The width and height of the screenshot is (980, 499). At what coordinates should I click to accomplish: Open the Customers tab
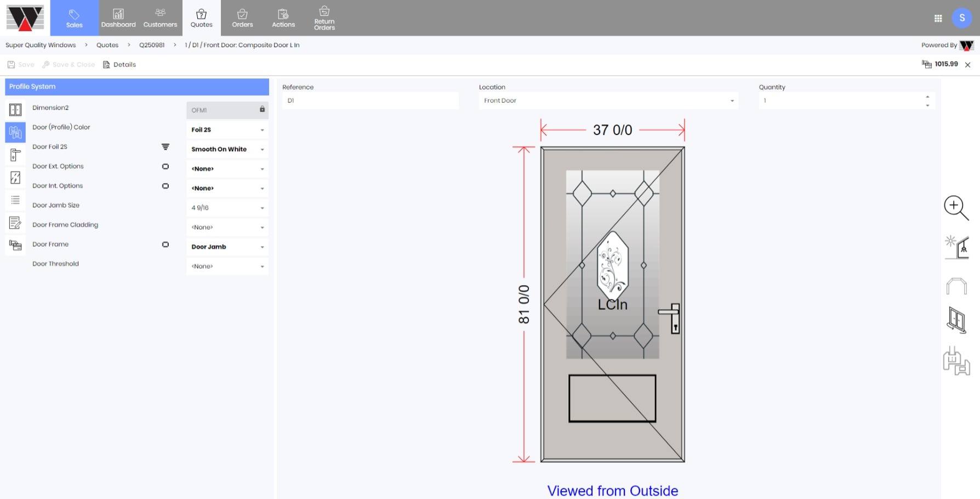pyautogui.click(x=160, y=18)
